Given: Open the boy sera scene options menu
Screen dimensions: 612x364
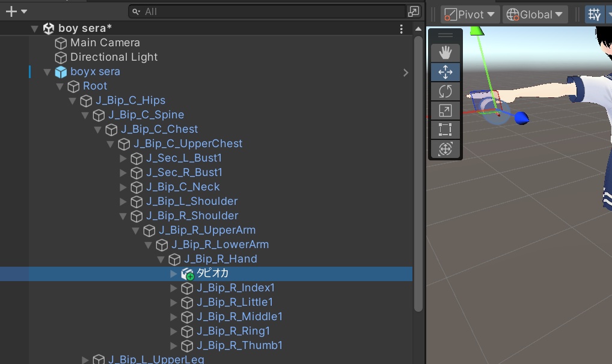Looking at the screenshot, I should 401,29.
